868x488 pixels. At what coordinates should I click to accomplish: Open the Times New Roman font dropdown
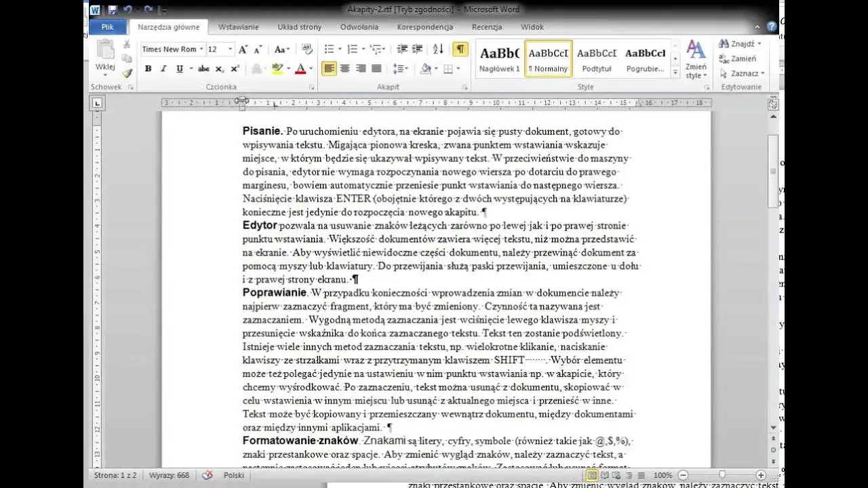[x=201, y=49]
